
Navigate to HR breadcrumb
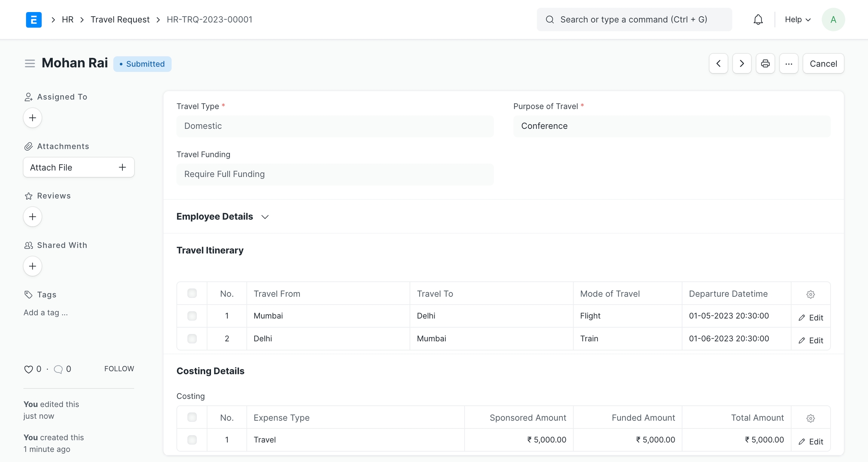(x=67, y=20)
